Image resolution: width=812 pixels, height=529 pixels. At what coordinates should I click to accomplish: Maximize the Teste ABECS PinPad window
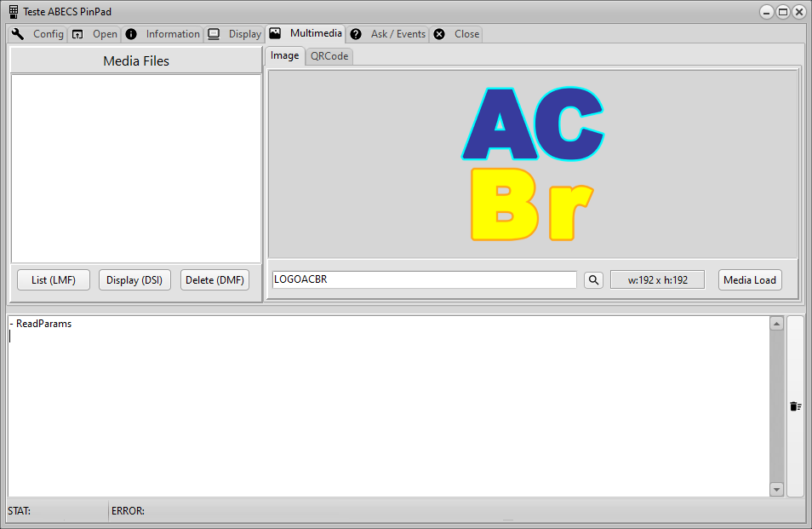click(x=783, y=12)
